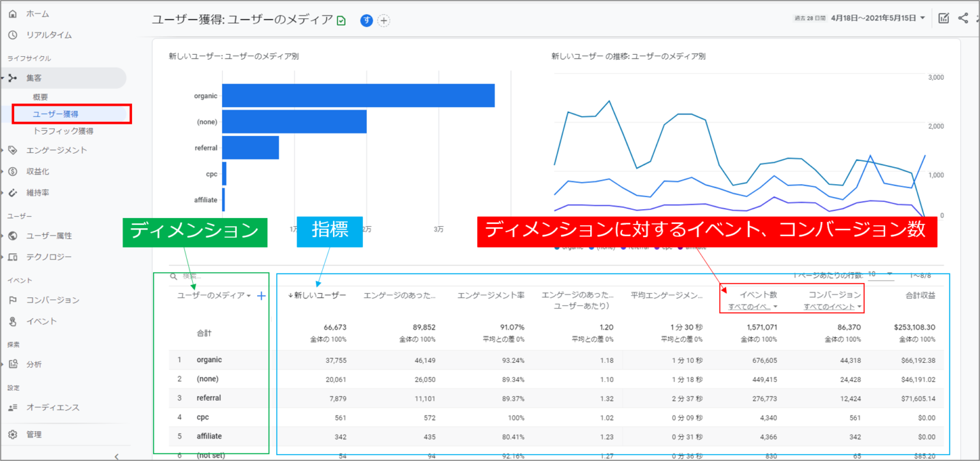Open the テクノロジー menu item
This screenshot has width=980, height=461.
[x=49, y=257]
